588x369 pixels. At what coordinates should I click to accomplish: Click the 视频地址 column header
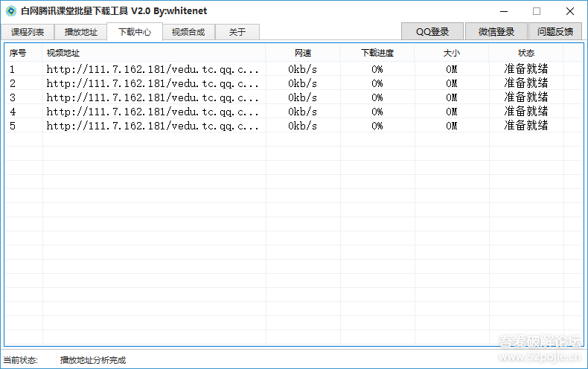[x=154, y=53]
